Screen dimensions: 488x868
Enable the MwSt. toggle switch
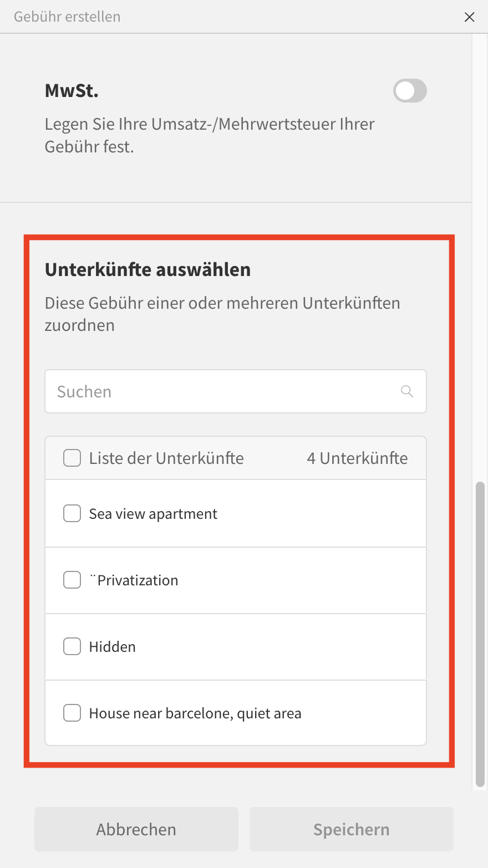410,91
